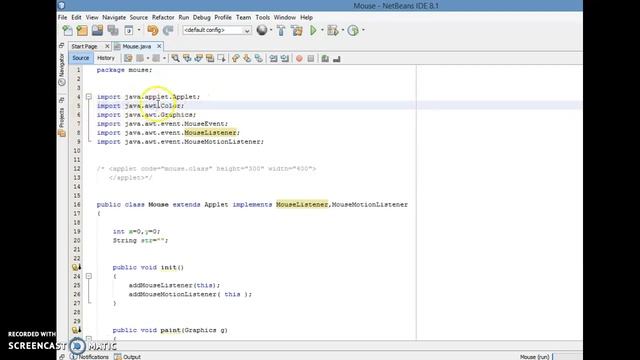This screenshot has height=360, width=640.
Task: Switch to the Start Page tab
Action: pyautogui.click(x=84, y=47)
